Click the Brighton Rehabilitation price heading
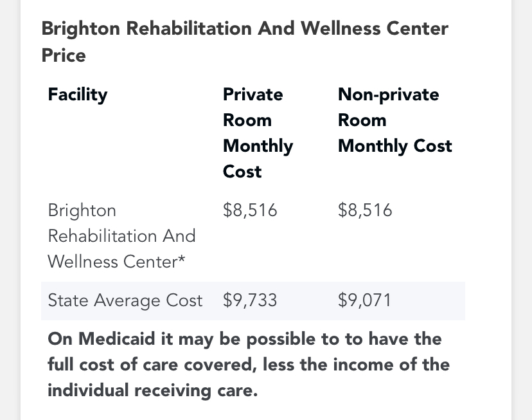The height and width of the screenshot is (420, 532). click(x=245, y=42)
